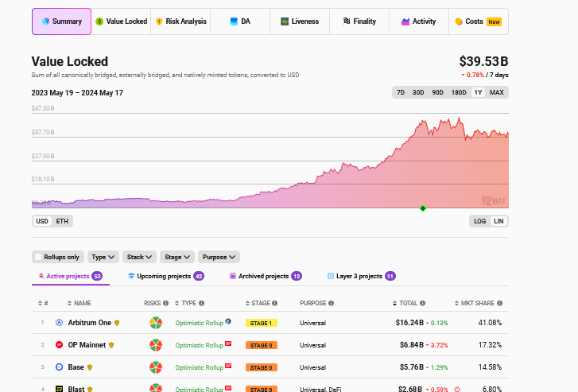Switch to the Finality tab

(x=359, y=21)
